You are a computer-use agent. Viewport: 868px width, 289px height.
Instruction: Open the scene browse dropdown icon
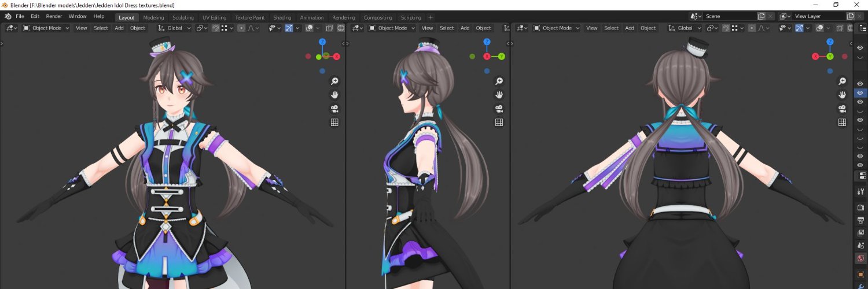[x=696, y=16]
